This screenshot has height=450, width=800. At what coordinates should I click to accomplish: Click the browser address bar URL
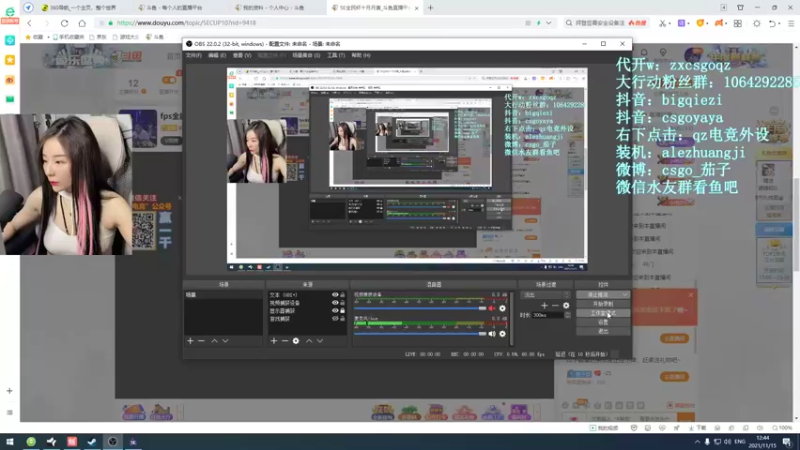186,23
